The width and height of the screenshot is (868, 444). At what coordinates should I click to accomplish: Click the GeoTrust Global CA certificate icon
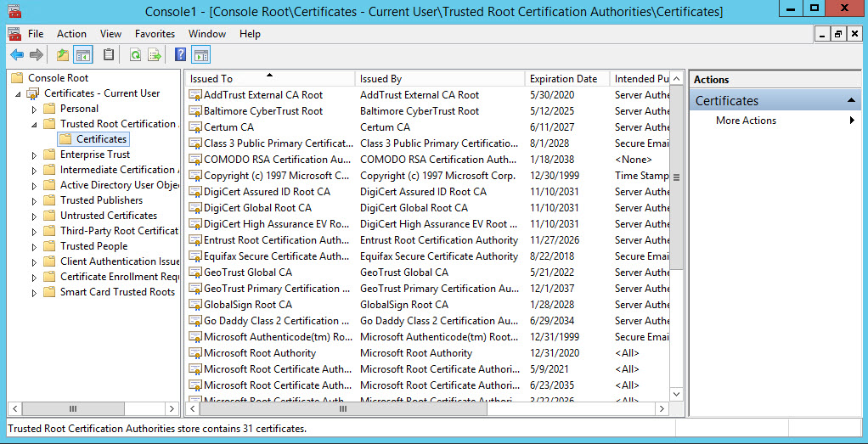pos(194,273)
